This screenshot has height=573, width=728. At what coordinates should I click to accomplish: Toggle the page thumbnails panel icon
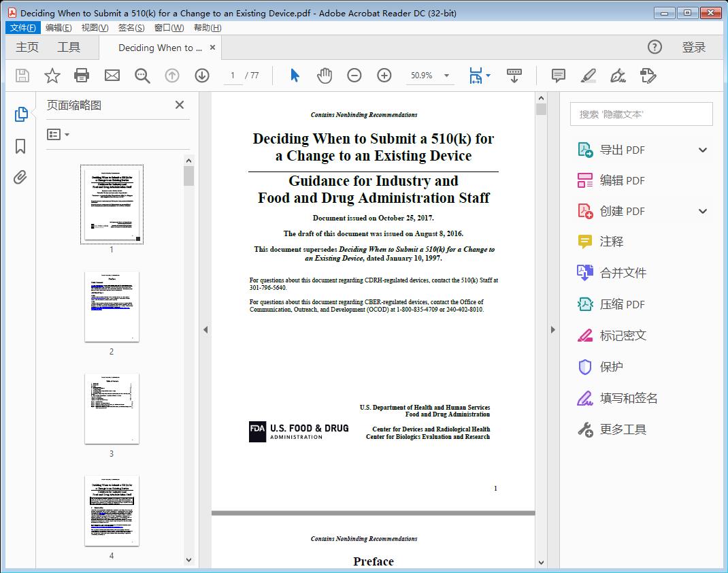coord(20,114)
